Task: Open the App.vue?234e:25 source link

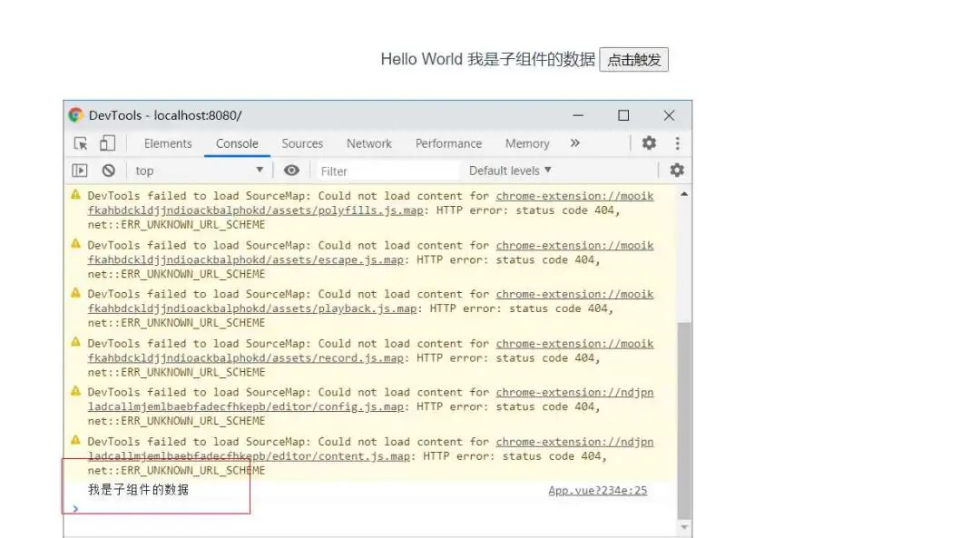Action: pyautogui.click(x=597, y=491)
